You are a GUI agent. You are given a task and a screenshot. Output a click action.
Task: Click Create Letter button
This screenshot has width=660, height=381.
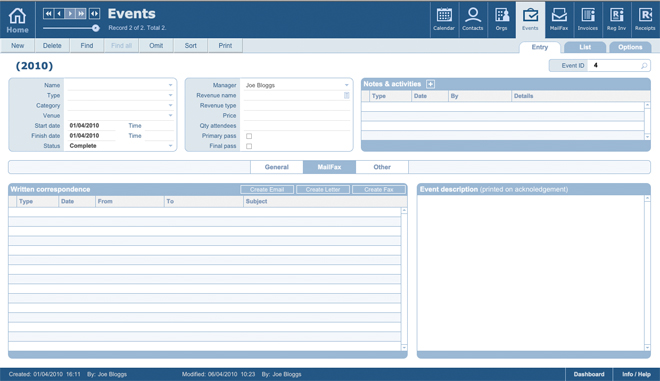tap(323, 189)
